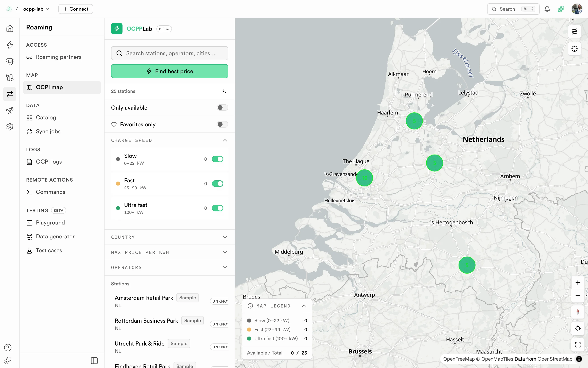
Task: Open the settings gear icon in rail
Action: click(10, 127)
